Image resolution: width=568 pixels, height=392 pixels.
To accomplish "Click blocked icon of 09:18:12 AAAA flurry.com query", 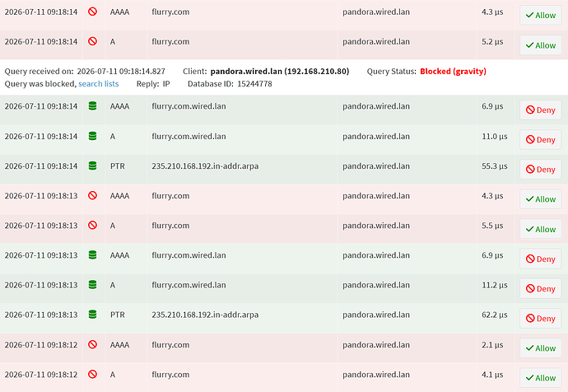I will [x=93, y=344].
